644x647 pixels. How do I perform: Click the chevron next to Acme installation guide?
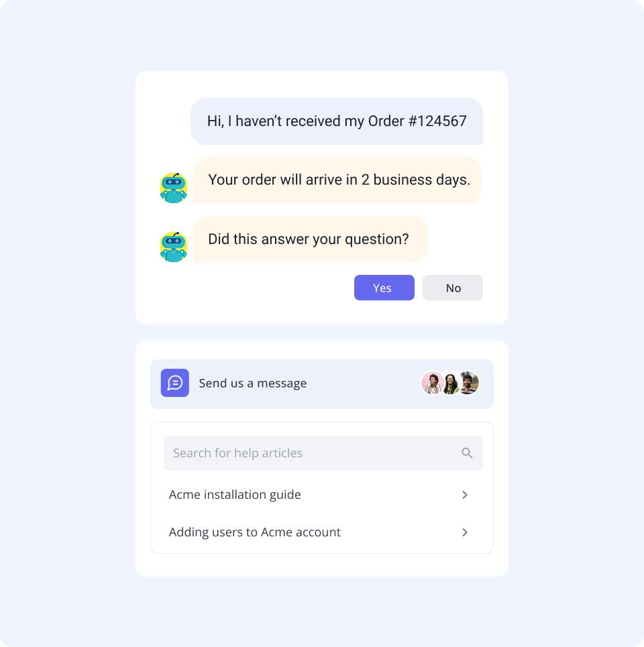pyautogui.click(x=464, y=495)
